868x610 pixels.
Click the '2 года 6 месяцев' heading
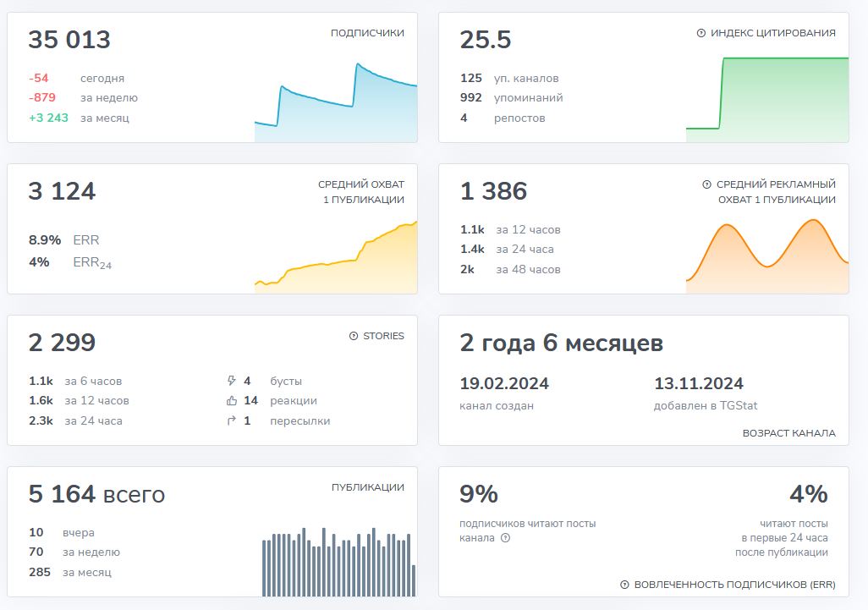[x=561, y=343]
